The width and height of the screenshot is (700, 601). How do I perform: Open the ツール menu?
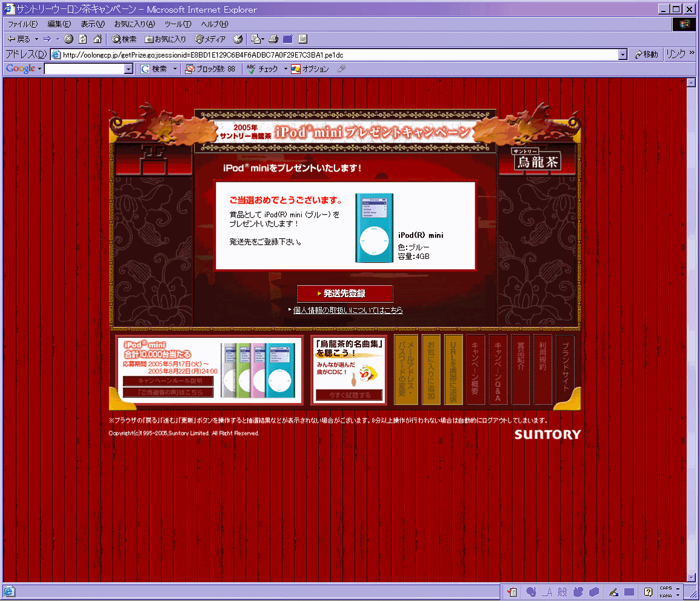pos(178,24)
